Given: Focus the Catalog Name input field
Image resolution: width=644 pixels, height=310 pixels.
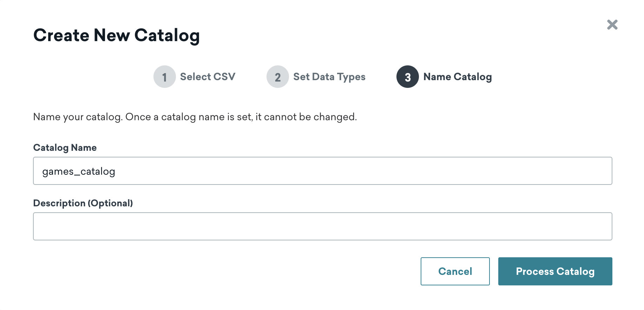Looking at the screenshot, I should tap(322, 171).
